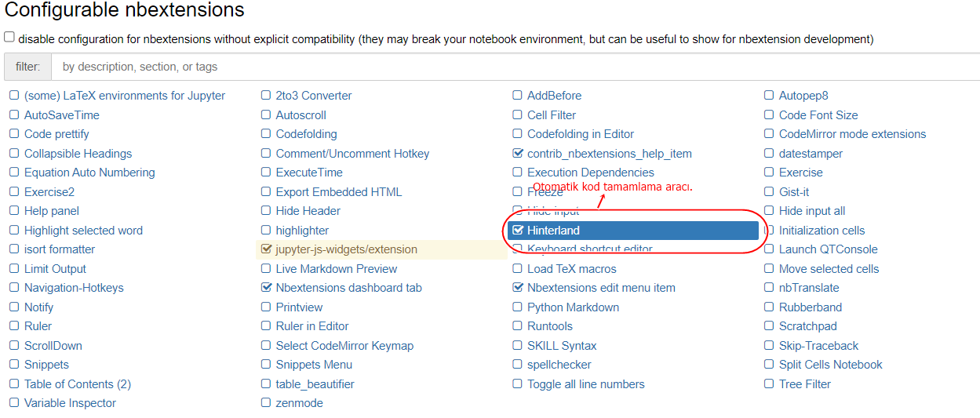Uncheck the contrib_nbextensions_help_item checkbox
The width and height of the screenshot is (980, 418).
coord(517,153)
